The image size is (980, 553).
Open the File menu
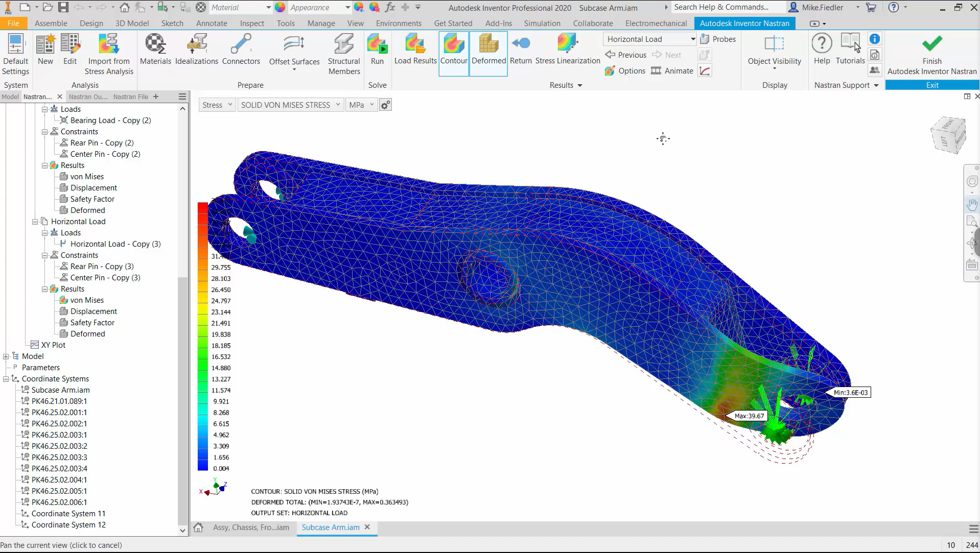point(14,23)
